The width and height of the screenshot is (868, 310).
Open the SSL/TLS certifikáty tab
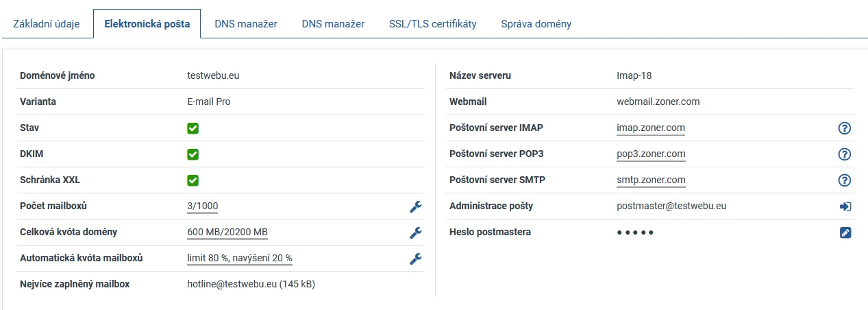[x=432, y=23]
